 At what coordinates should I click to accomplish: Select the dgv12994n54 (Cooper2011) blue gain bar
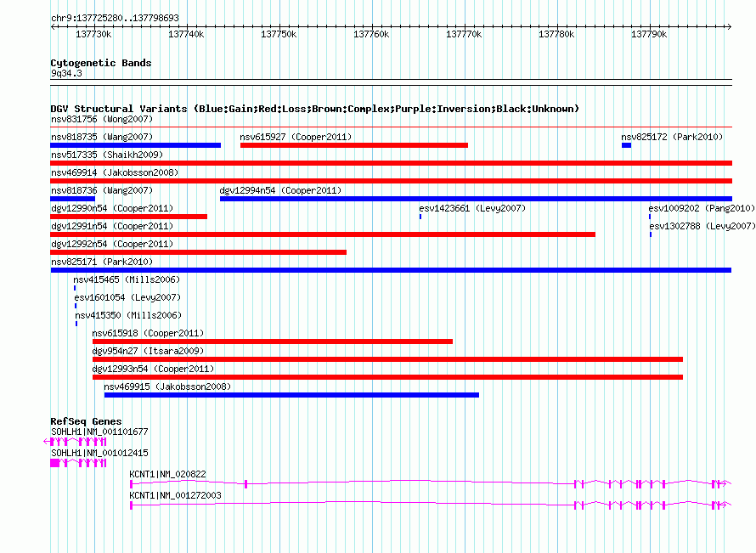[x=476, y=199]
